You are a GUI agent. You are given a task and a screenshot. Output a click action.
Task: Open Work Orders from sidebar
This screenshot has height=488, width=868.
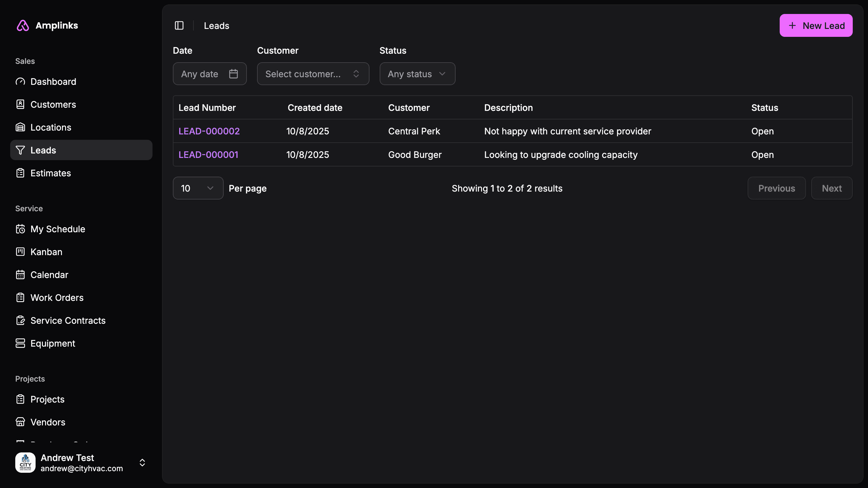click(57, 298)
